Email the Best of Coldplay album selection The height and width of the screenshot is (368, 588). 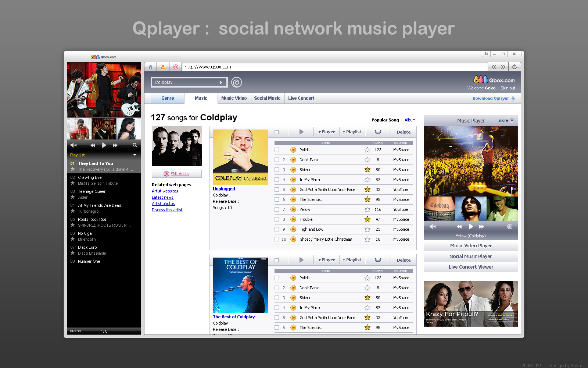click(378, 260)
